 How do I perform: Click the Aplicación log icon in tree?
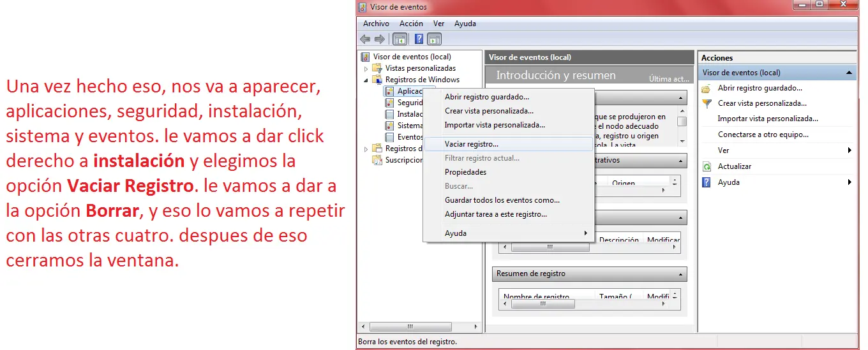(390, 91)
